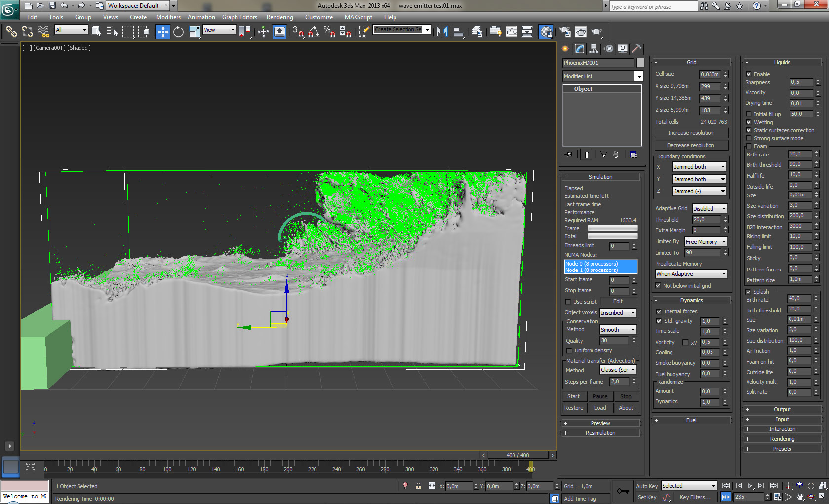Choose Rectangular Selection Region tool

[x=128, y=32]
